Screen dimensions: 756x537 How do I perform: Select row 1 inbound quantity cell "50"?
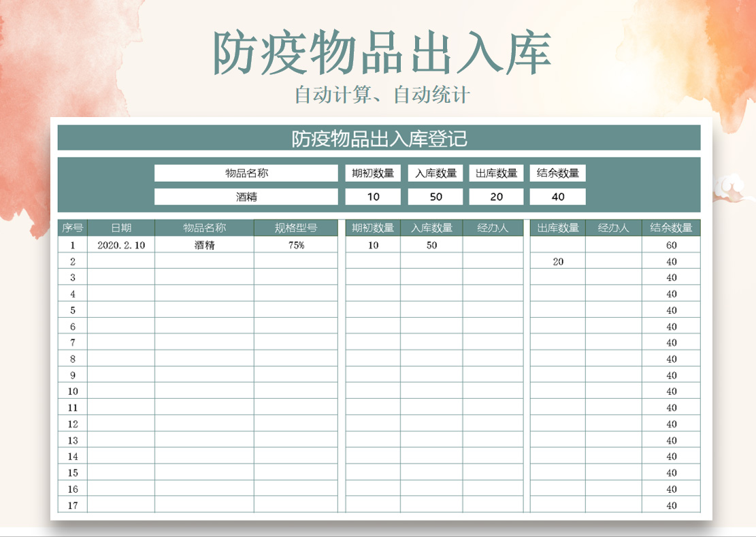431,245
